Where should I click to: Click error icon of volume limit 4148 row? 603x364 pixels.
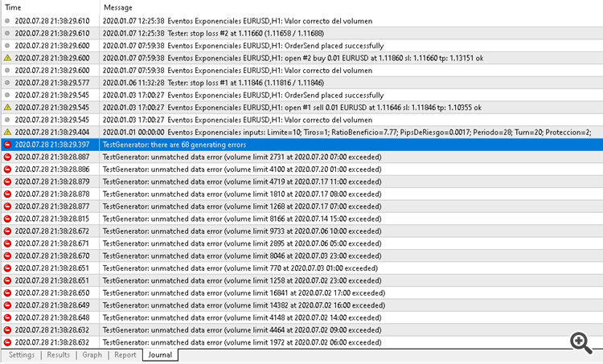pyautogui.click(x=7, y=317)
